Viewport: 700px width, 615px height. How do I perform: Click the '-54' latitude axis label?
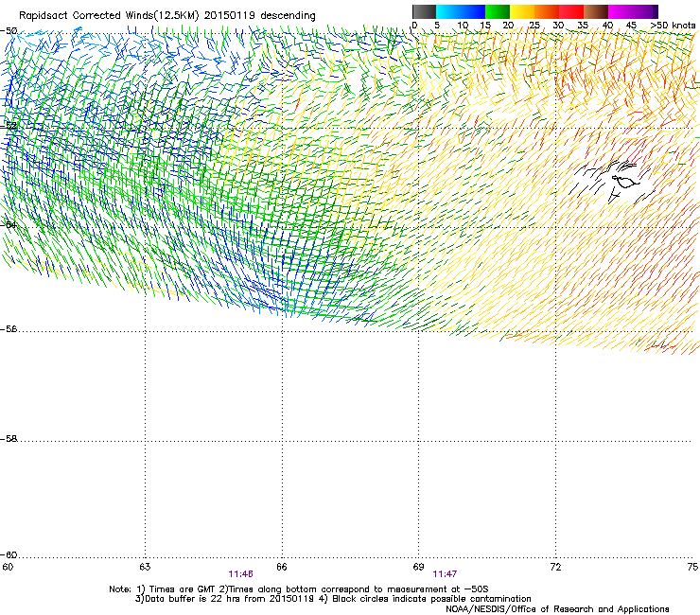tap(9, 224)
